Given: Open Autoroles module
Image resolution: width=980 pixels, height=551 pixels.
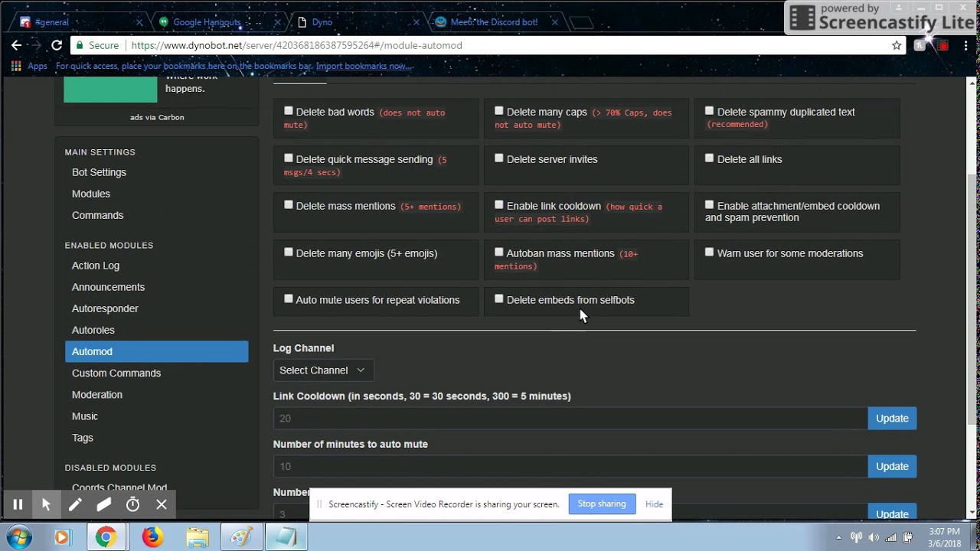Looking at the screenshot, I should tap(93, 330).
